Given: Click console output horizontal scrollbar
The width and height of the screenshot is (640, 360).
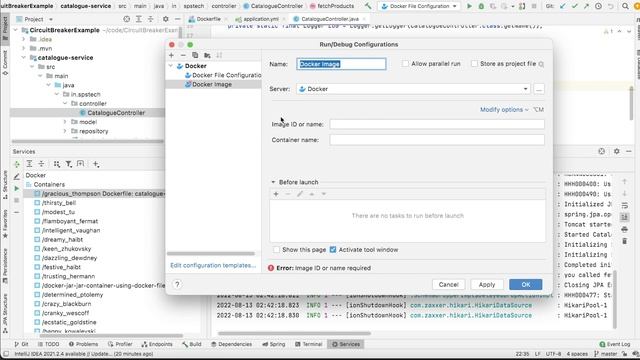Looking at the screenshot, I should pos(294,333).
